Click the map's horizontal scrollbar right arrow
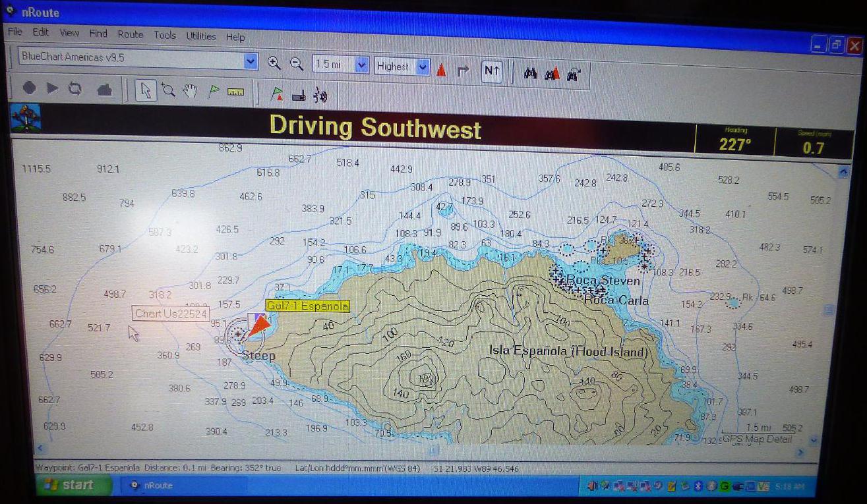 801,453
